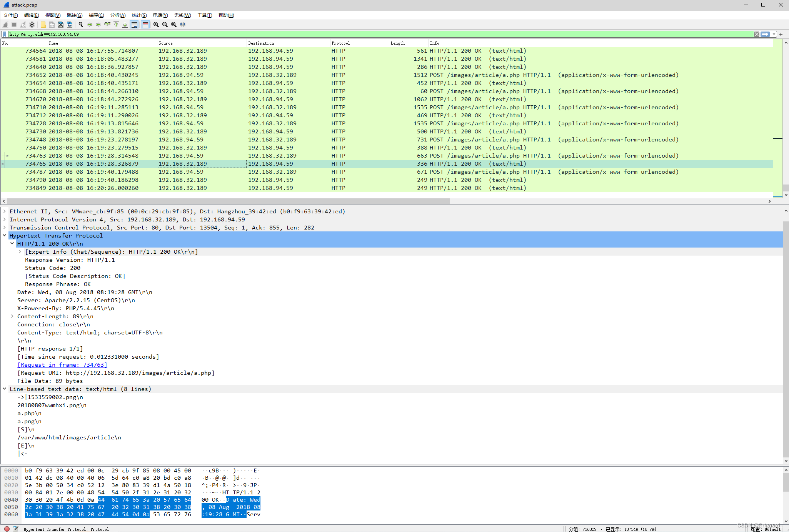Viewport: 789px width, 532px height.
Task: Follow the Request in frame: 734763 link
Action: pyautogui.click(x=62, y=365)
